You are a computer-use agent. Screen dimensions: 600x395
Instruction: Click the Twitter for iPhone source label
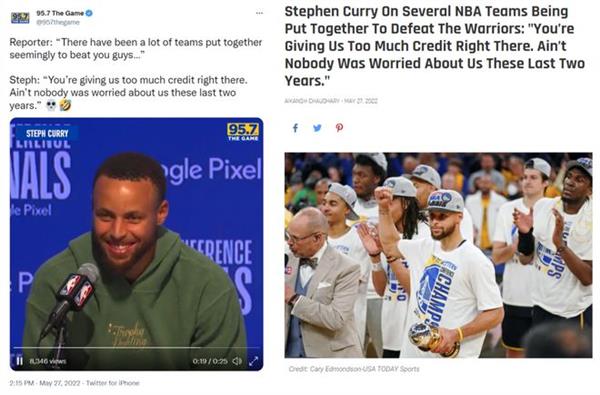tap(112, 383)
